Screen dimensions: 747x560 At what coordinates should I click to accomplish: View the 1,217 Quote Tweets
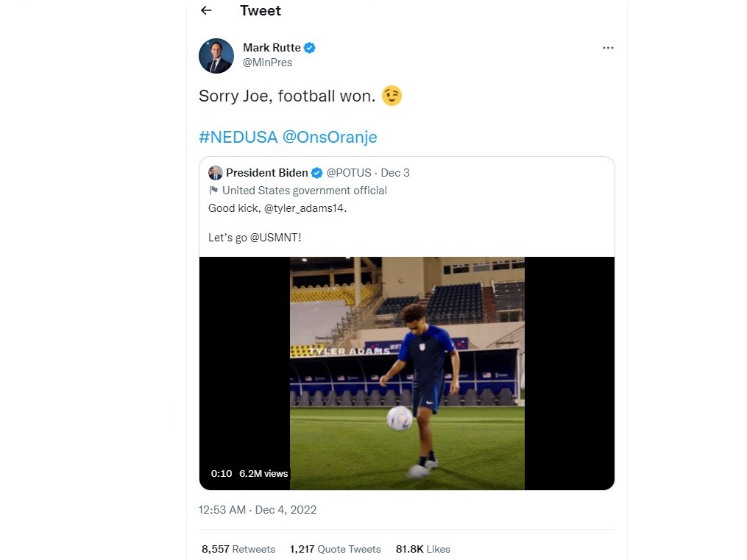[x=336, y=549]
